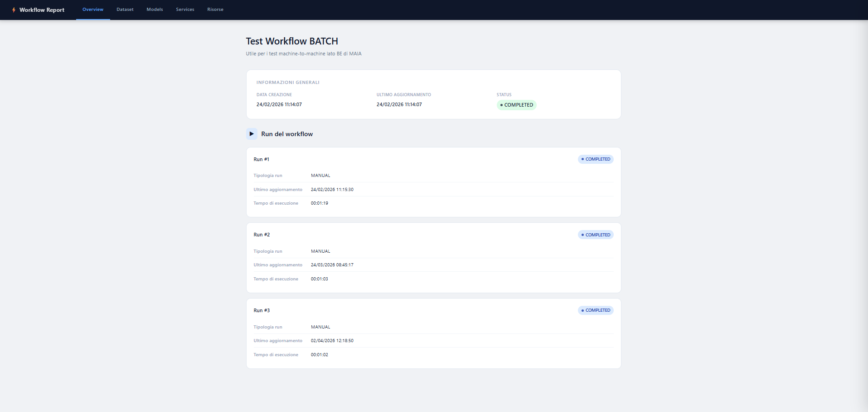
Task: Select the Run #1 card title
Action: coord(261,159)
